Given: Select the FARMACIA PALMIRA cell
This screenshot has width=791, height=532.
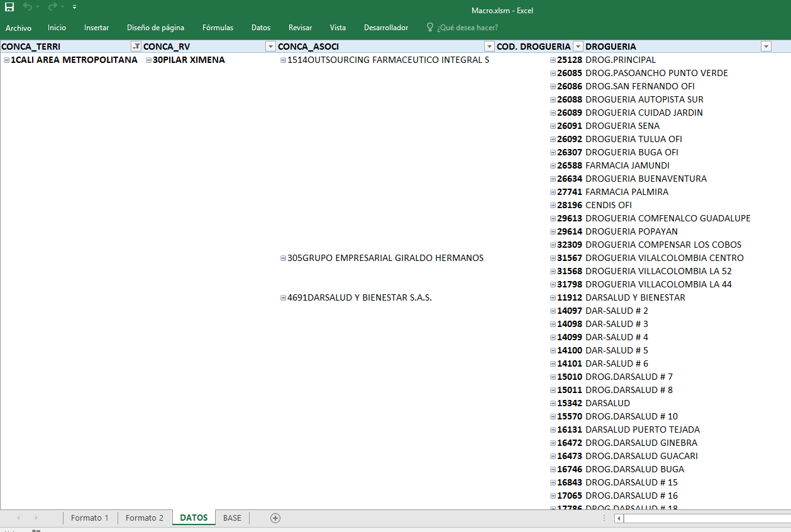Looking at the screenshot, I should (627, 192).
